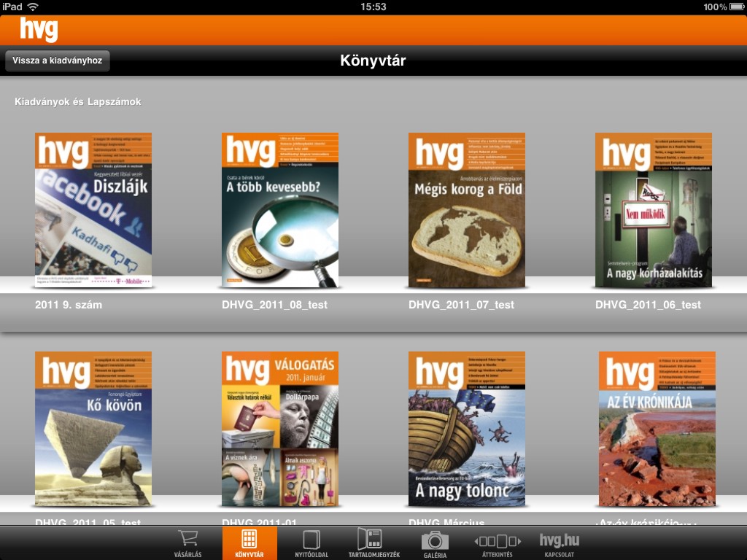Tap the battery indicator in status bar
The width and height of the screenshot is (747, 560).
click(x=737, y=7)
